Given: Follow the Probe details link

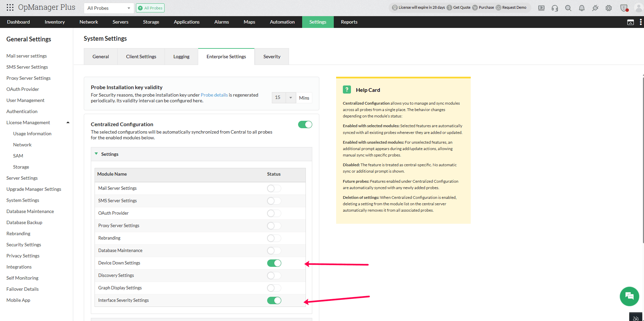Looking at the screenshot, I should 214,95.
